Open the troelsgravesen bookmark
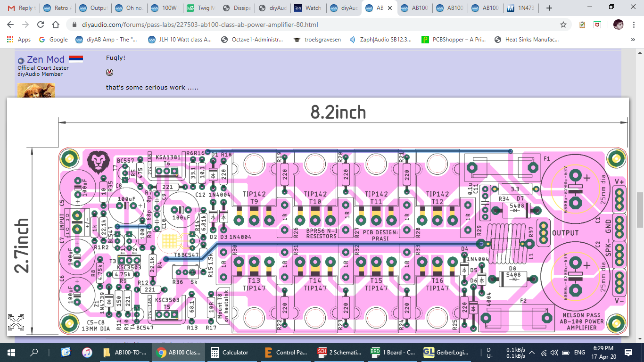The image size is (644, 362). (x=316, y=40)
